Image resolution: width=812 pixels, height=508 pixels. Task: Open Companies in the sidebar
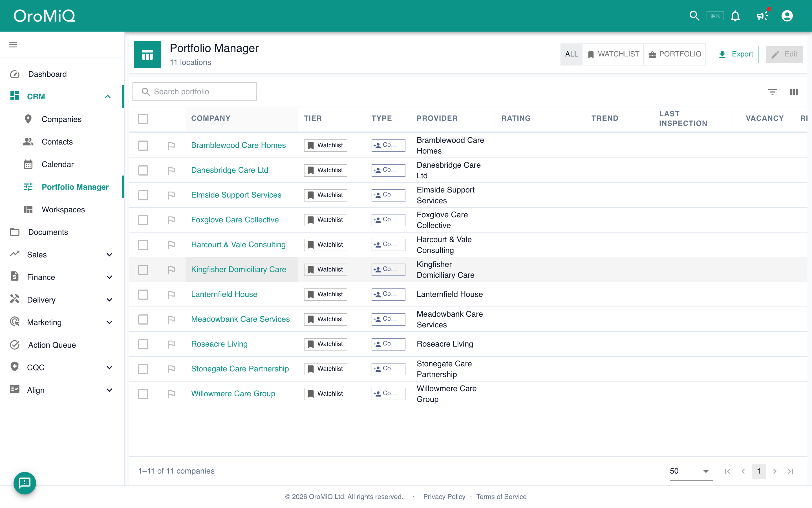click(x=61, y=119)
